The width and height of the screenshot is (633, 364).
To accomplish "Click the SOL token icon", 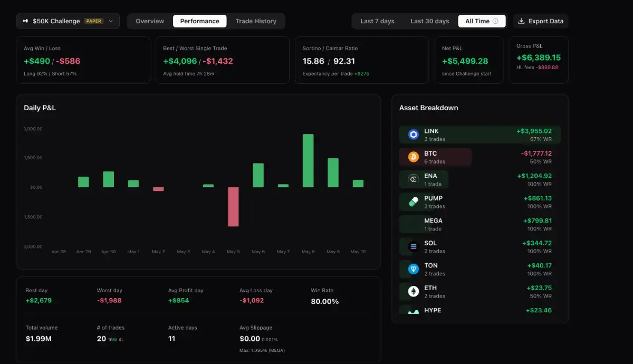I will coord(414,247).
